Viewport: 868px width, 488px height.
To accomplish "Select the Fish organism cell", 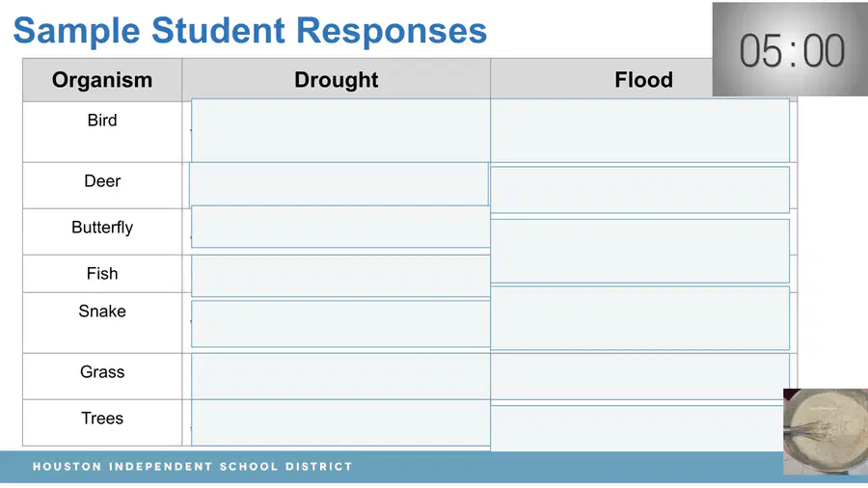I will point(102,274).
